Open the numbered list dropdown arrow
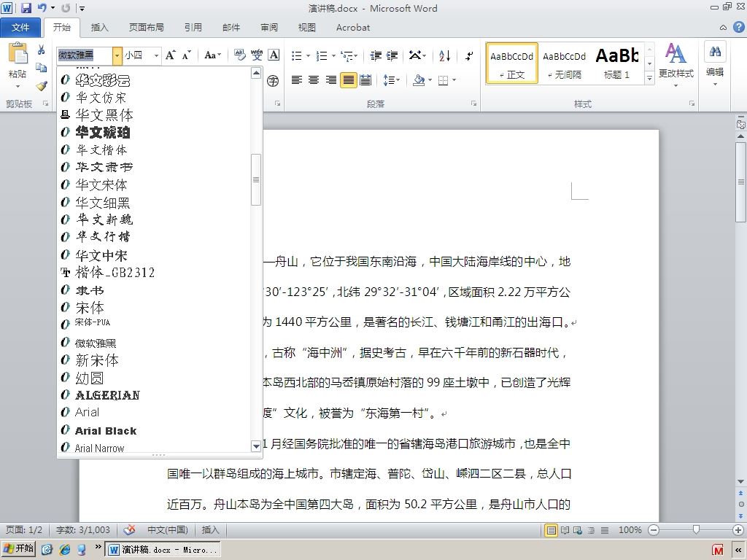 pos(333,56)
